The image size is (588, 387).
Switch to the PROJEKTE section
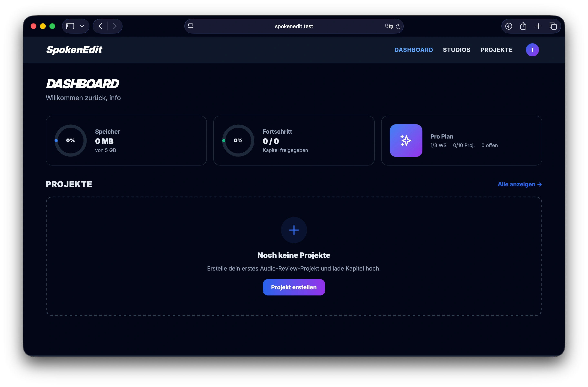tap(496, 50)
